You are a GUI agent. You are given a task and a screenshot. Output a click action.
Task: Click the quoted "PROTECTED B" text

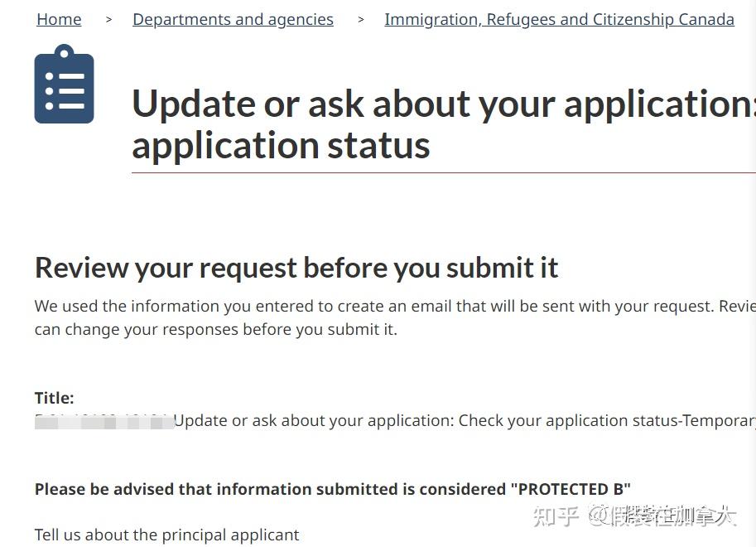(570, 489)
